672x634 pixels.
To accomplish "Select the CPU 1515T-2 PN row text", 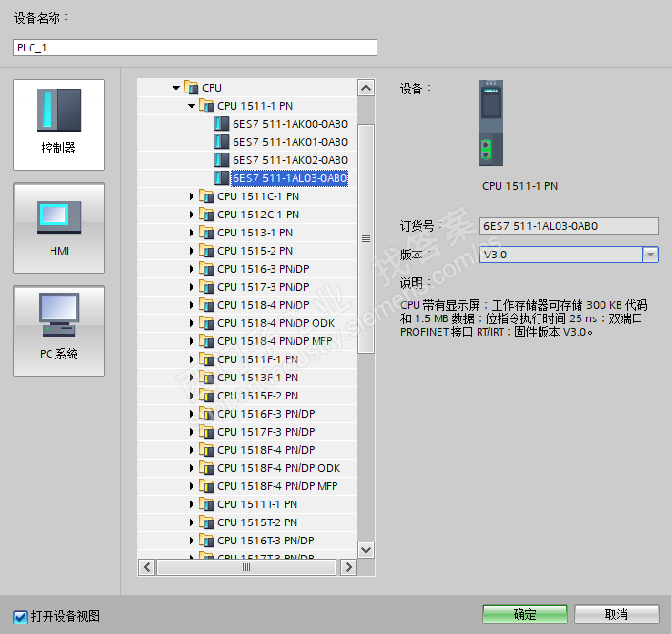I will point(257,522).
